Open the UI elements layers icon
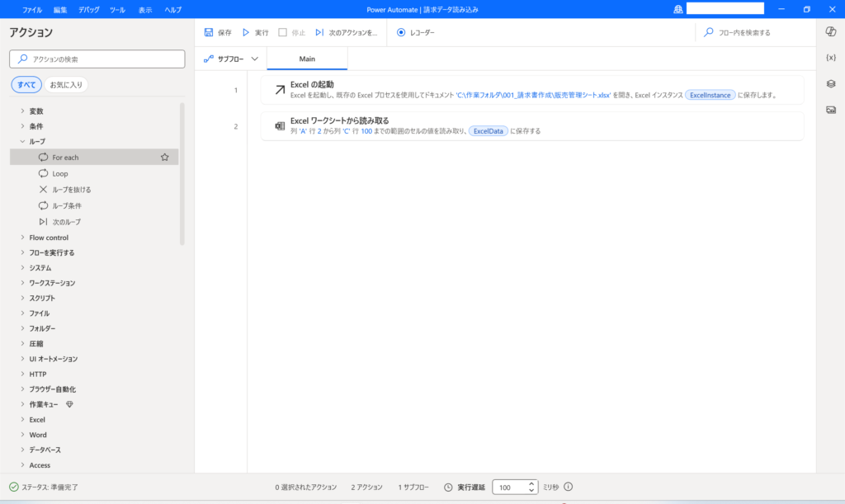This screenshot has height=504, width=845. click(x=830, y=84)
